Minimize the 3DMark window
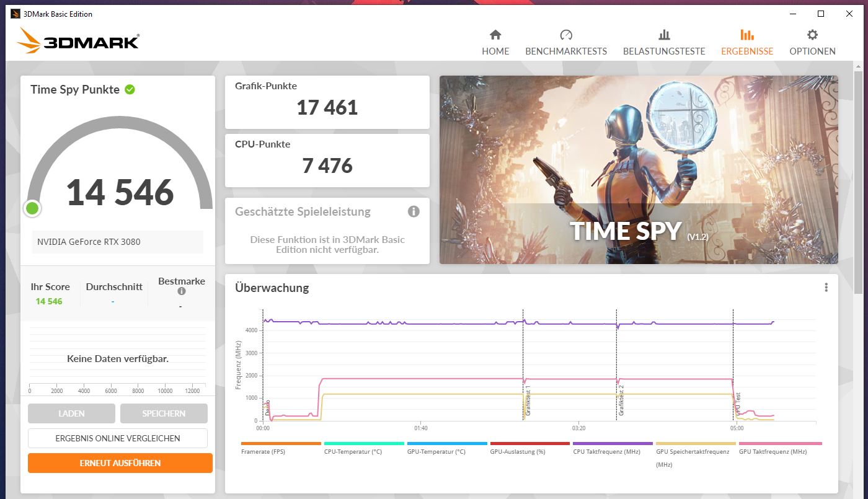868x499 pixels. tap(793, 14)
